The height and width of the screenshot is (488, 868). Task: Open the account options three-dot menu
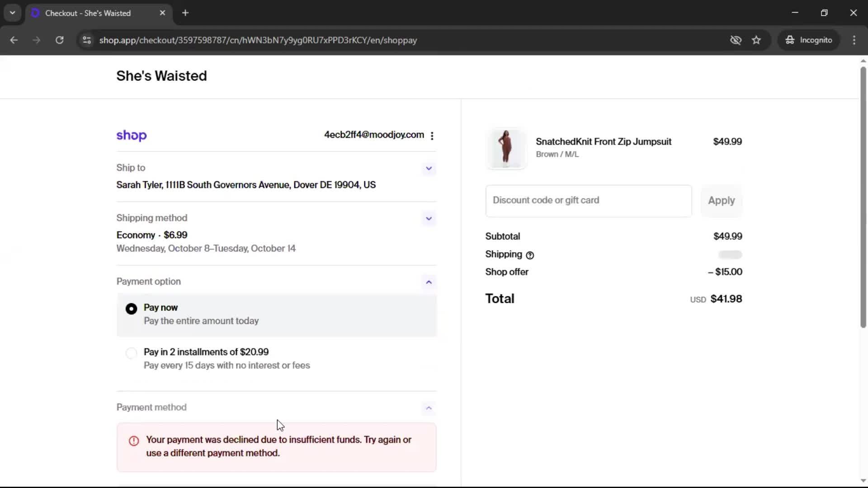tap(432, 136)
